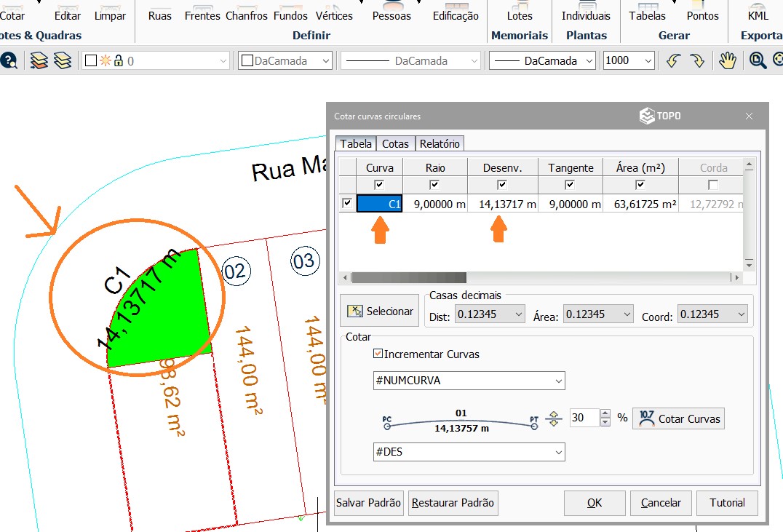Open the Dist decimal places dropdown
The image size is (783, 532).
[490, 314]
